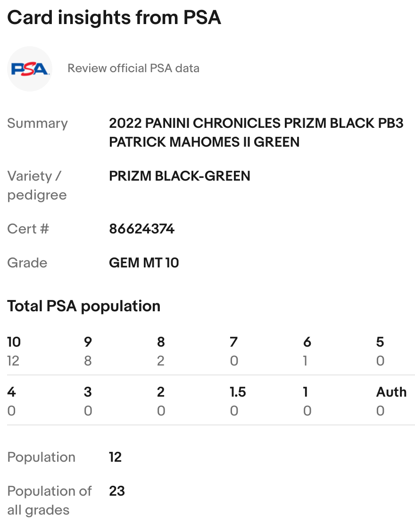Select the grade 1.5 population column
This screenshot has height=532, width=415.
tap(238, 401)
